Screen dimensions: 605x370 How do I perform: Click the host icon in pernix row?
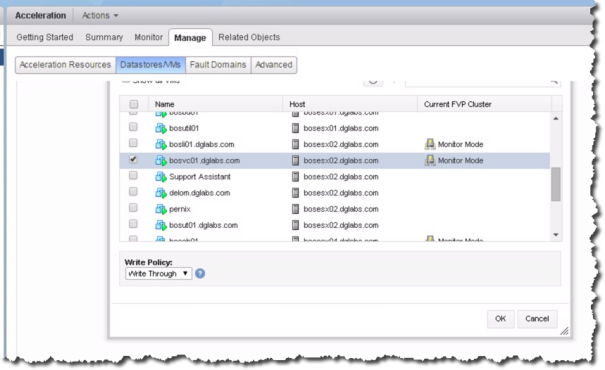click(x=295, y=209)
